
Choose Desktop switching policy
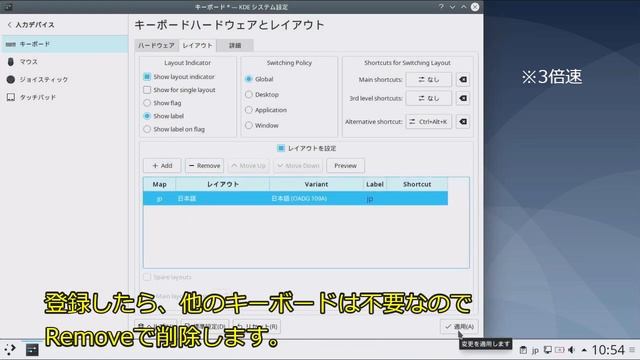point(249,94)
